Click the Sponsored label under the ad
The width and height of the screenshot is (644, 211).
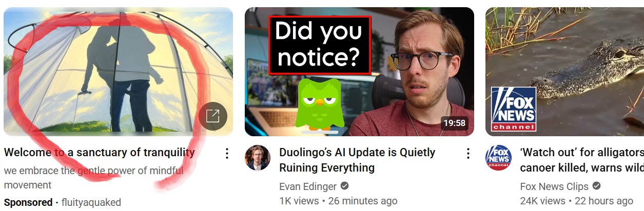click(x=28, y=202)
